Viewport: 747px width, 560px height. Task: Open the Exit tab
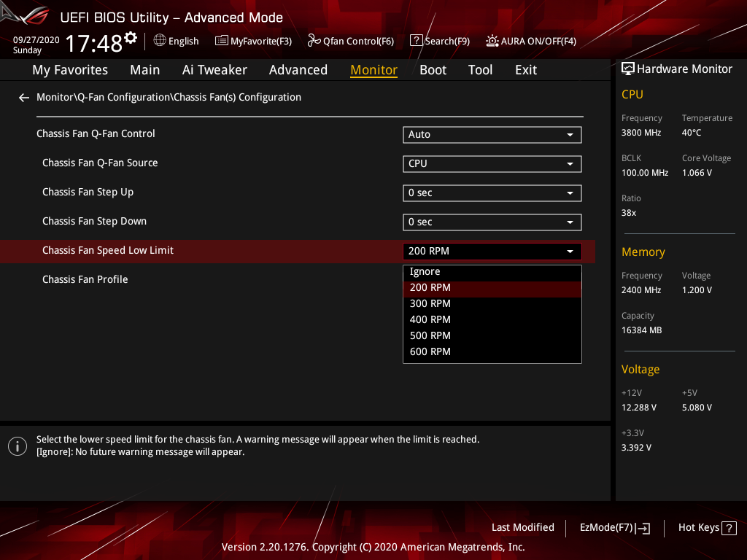(526, 70)
